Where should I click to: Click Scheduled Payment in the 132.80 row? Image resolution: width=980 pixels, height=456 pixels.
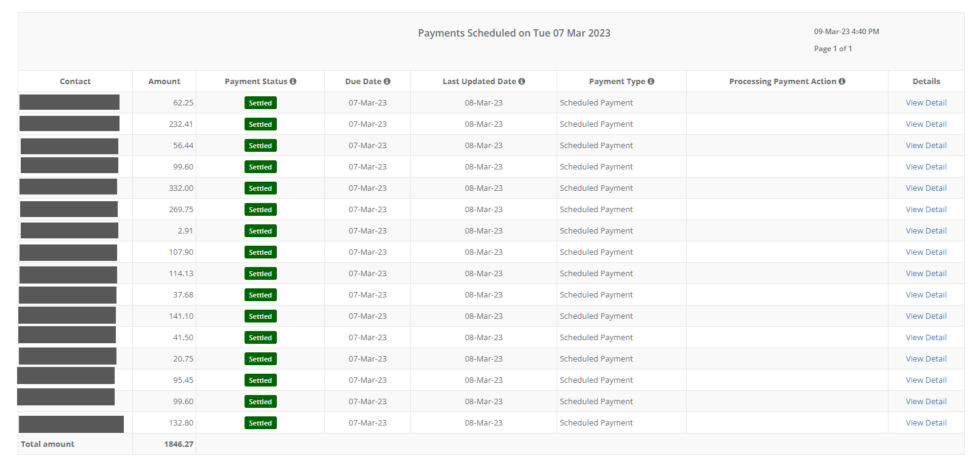596,422
